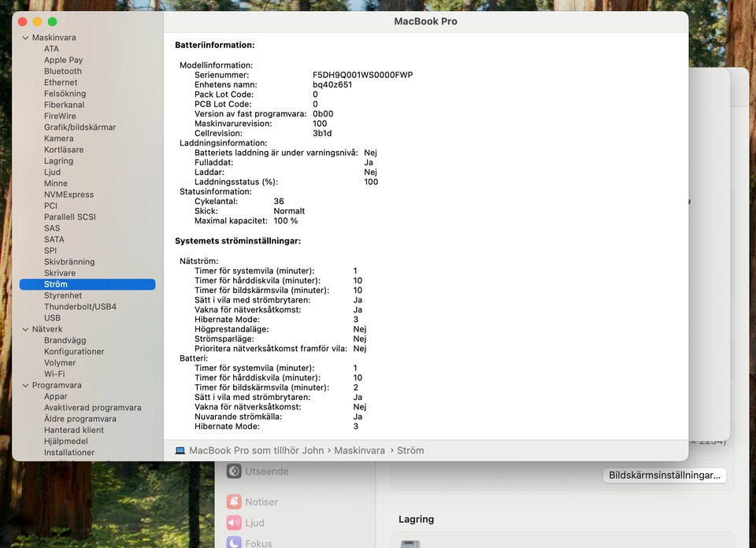
Task: Select Wi-Fi under Nätverk
Action: click(x=54, y=374)
